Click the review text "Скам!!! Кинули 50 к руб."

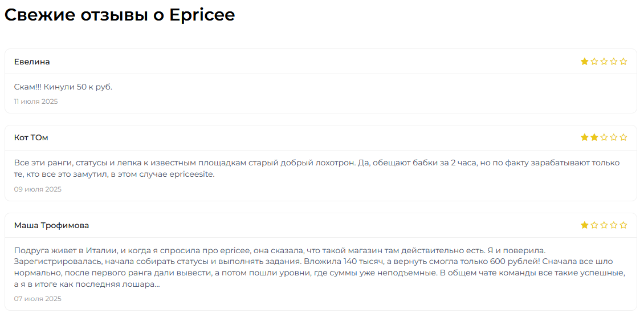tap(63, 87)
